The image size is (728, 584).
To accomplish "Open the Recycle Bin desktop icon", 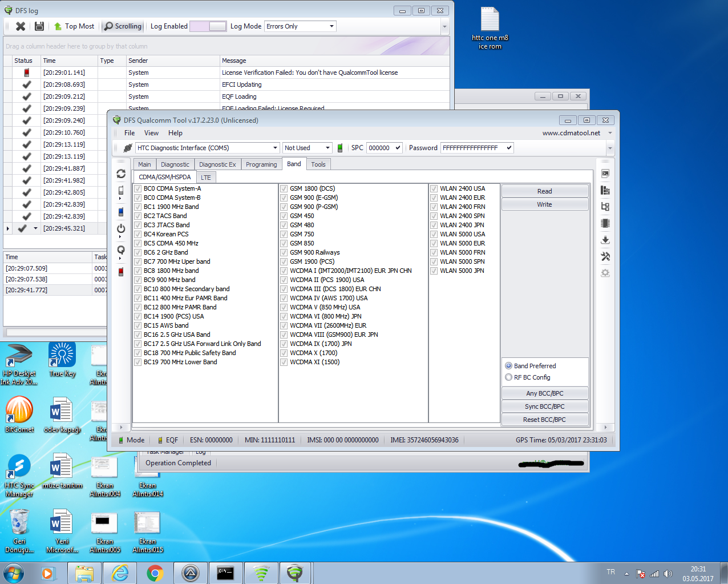I will point(19,531).
